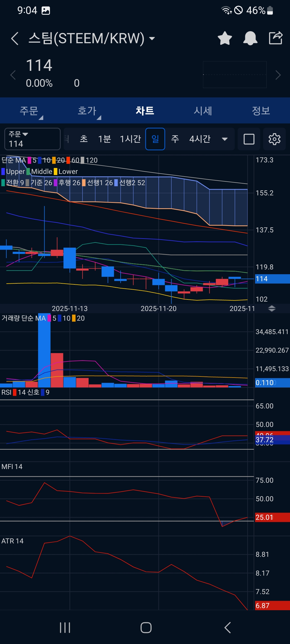Tap the 기준 26 ichimoku label

coord(41,183)
